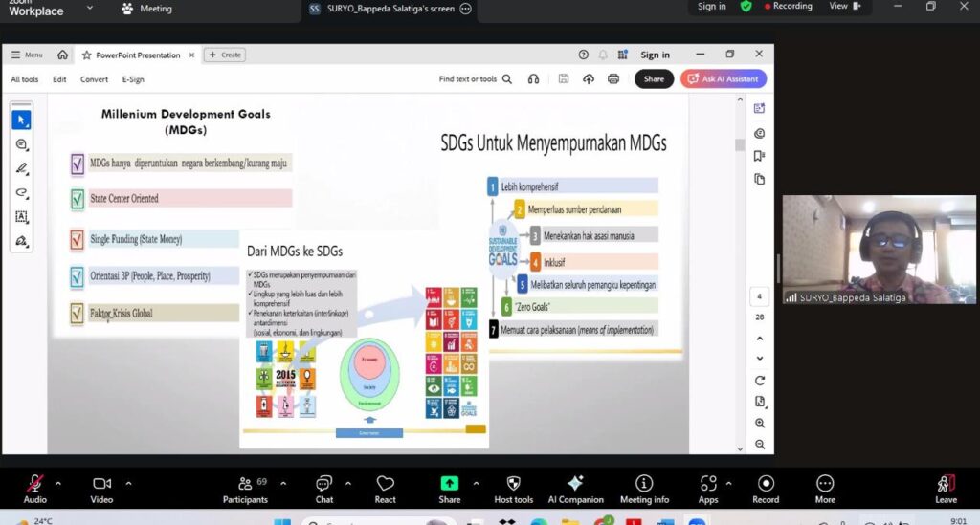Click the Ask AI Assistant button
Image resolution: width=980 pixels, height=525 pixels.
(x=724, y=79)
